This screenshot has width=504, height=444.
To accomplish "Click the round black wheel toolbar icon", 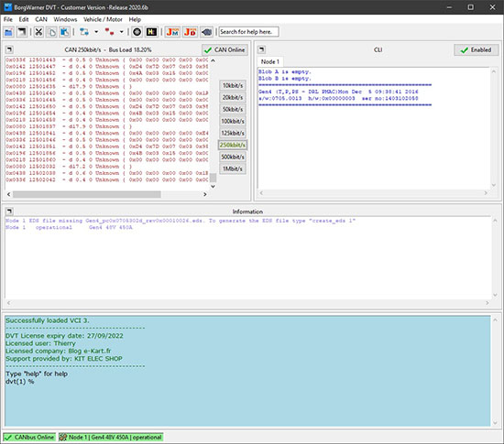I will click(137, 32).
